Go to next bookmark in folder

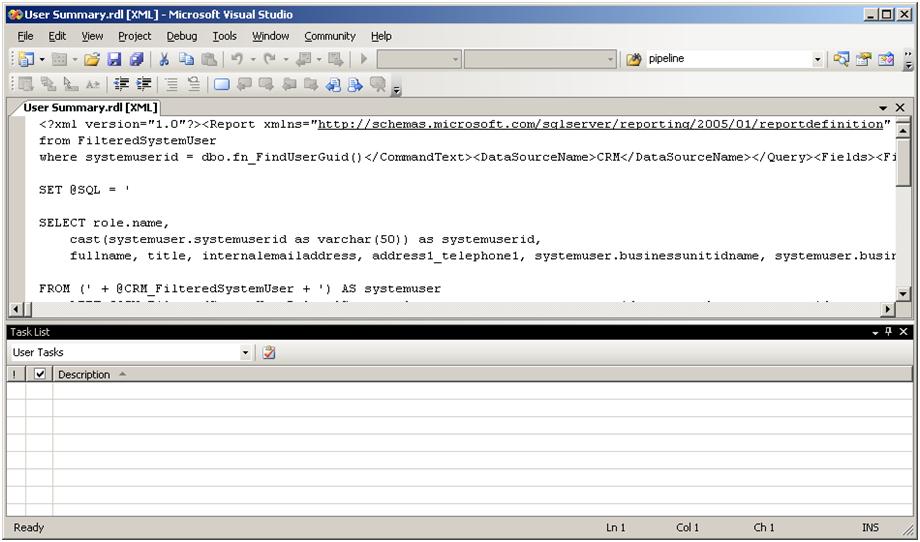tap(311, 84)
